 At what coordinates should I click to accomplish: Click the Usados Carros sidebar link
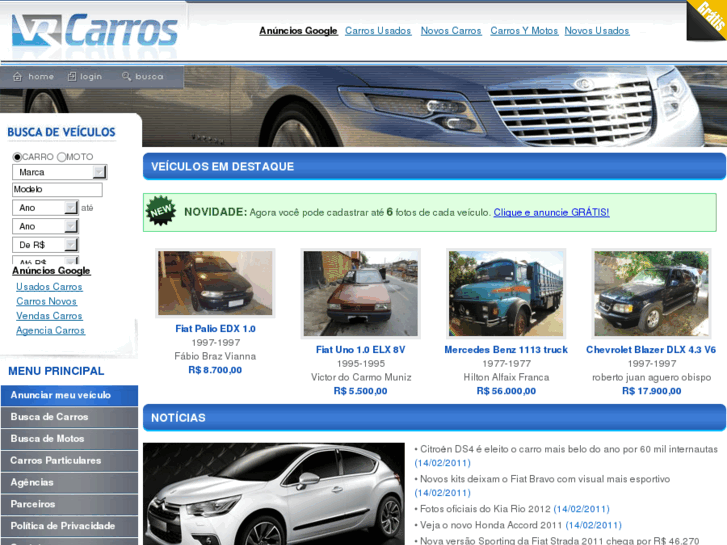tap(49, 287)
